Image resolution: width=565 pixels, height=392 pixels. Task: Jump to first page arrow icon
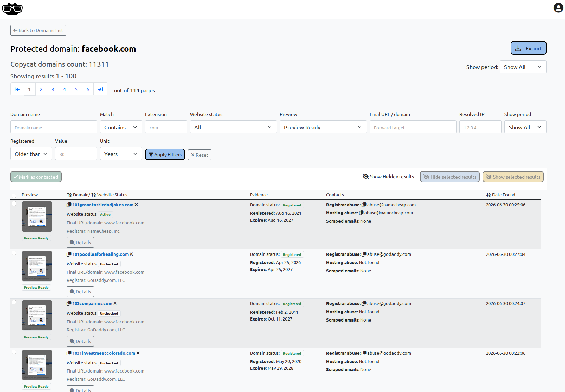click(x=17, y=89)
